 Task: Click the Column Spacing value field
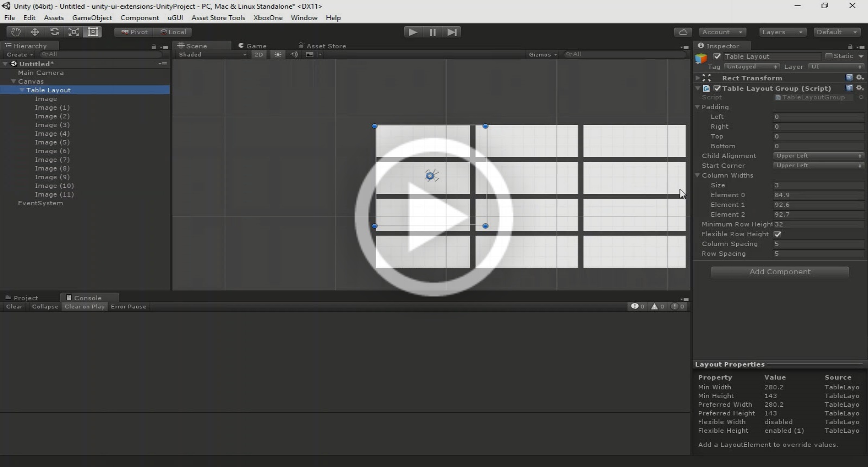818,244
